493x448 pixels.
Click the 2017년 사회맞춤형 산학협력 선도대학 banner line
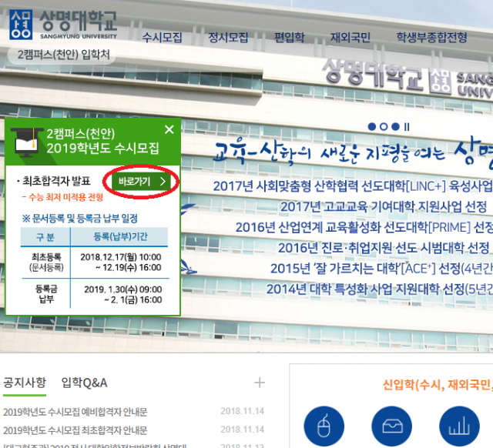[x=353, y=186]
